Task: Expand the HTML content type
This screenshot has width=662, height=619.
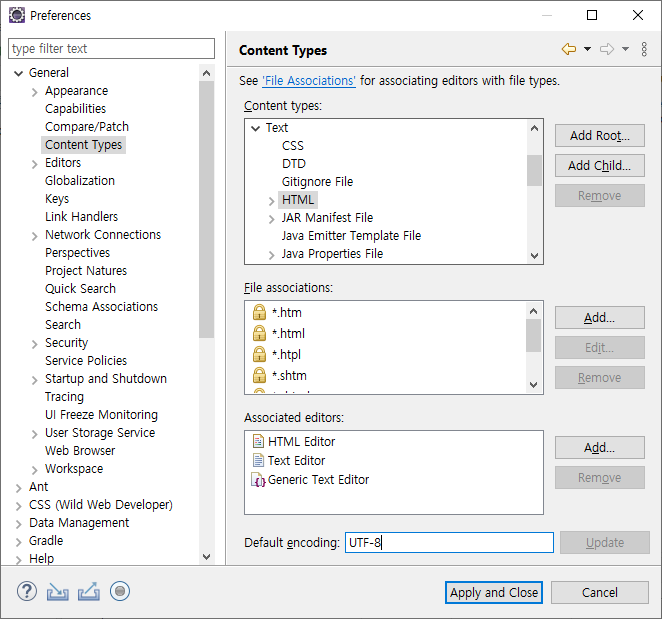Action: [271, 201]
